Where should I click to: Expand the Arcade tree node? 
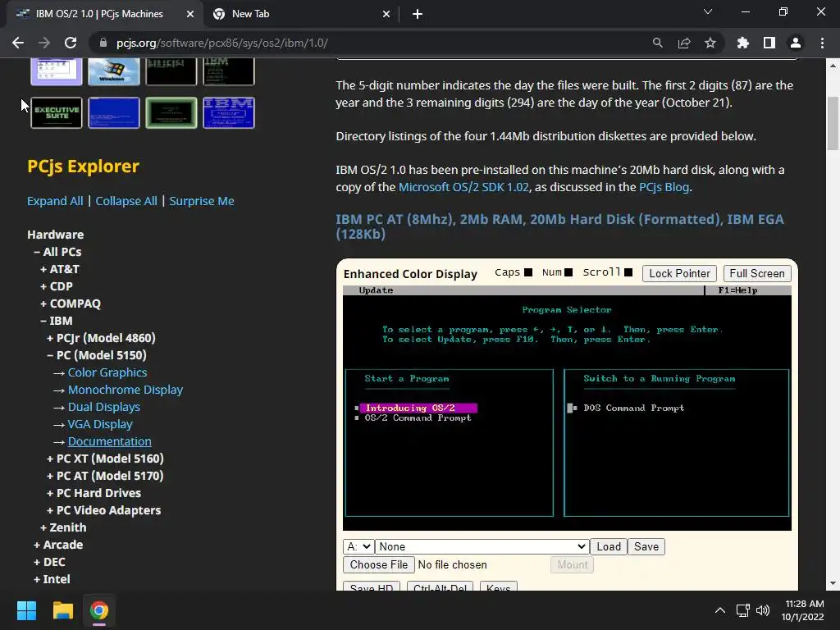[58, 545]
